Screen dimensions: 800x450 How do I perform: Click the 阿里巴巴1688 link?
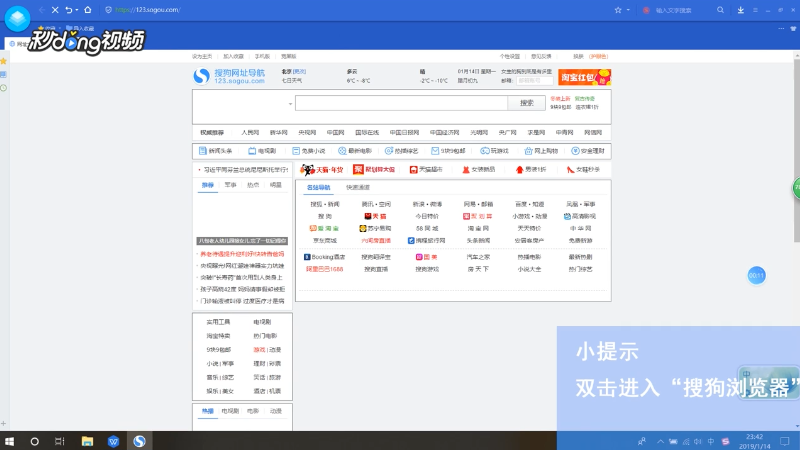point(324,269)
